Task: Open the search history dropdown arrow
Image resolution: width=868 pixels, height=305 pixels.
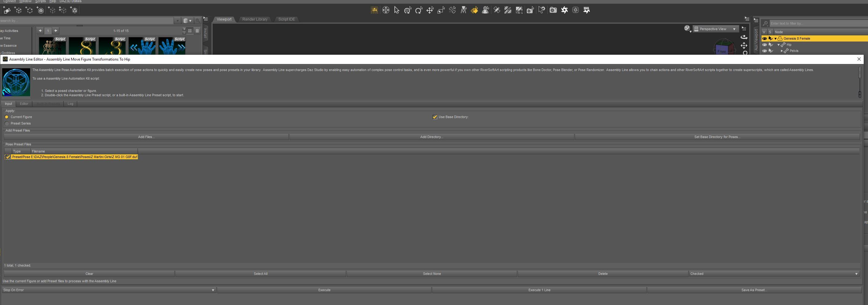Action: coord(178,21)
